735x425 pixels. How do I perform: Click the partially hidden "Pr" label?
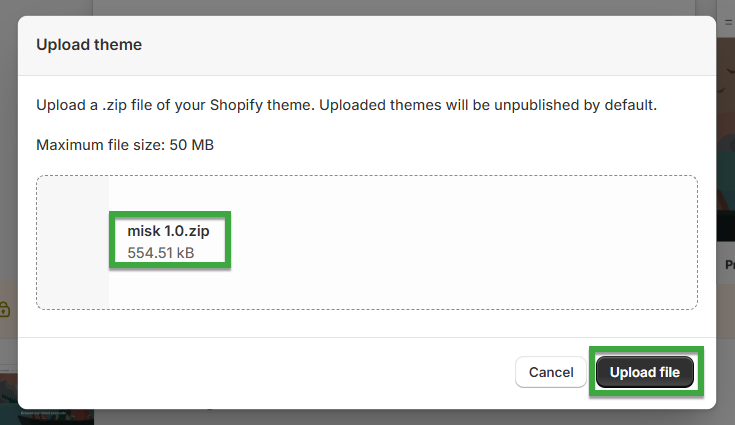tap(730, 265)
